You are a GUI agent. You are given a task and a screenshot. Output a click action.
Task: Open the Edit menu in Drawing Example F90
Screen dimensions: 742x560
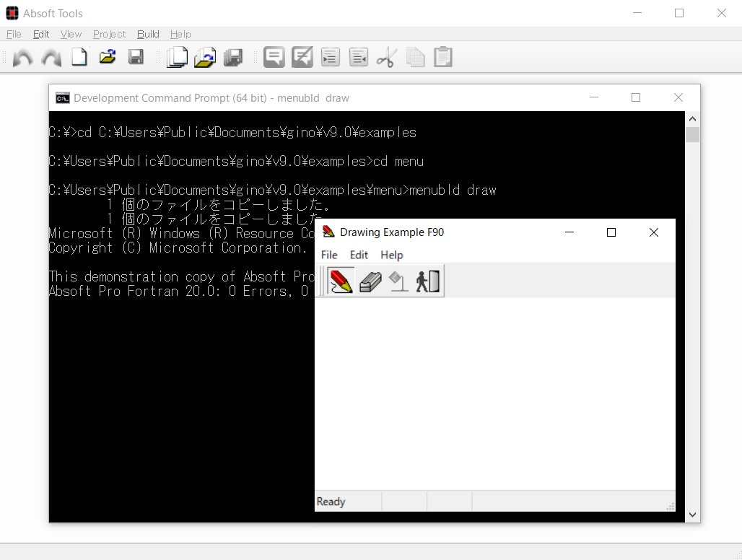point(359,255)
